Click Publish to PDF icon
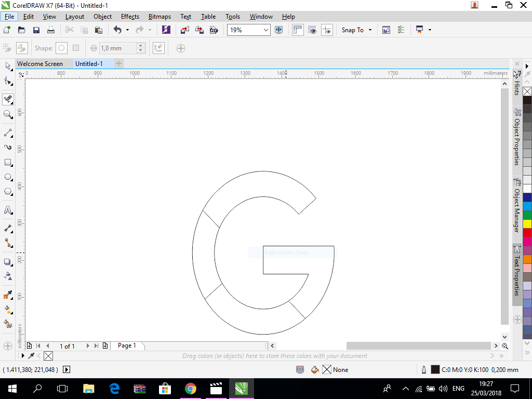532x399 pixels. 214,30
